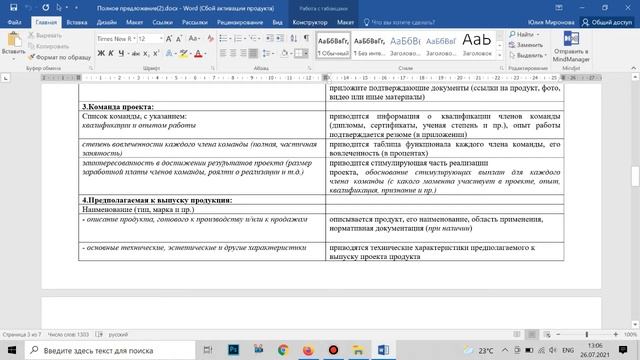Justify text alignment
The image size is (640, 360).
[253, 53]
